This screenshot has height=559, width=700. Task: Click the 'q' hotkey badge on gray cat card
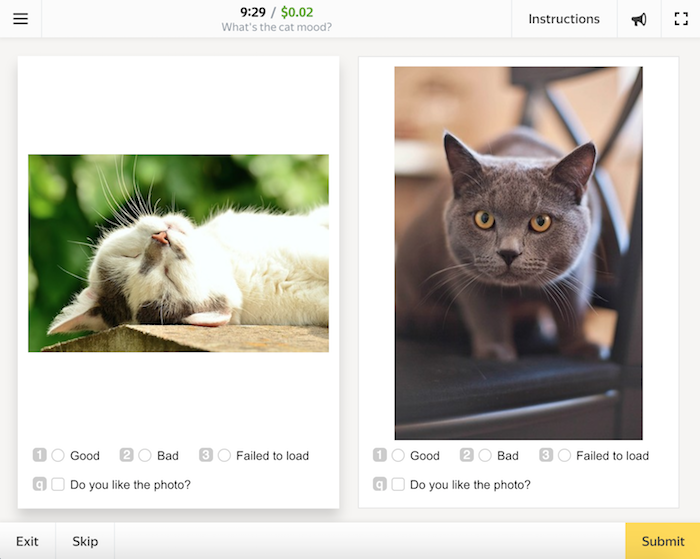point(379,484)
